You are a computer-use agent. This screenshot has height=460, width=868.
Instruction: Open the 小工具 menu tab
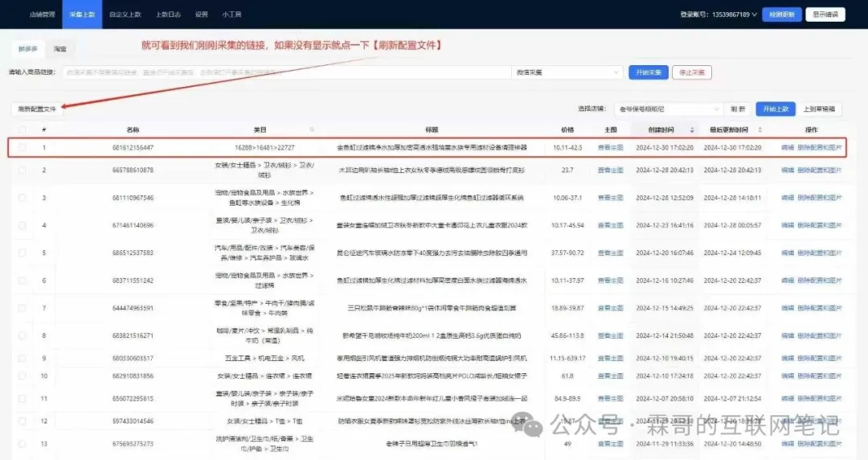click(231, 14)
